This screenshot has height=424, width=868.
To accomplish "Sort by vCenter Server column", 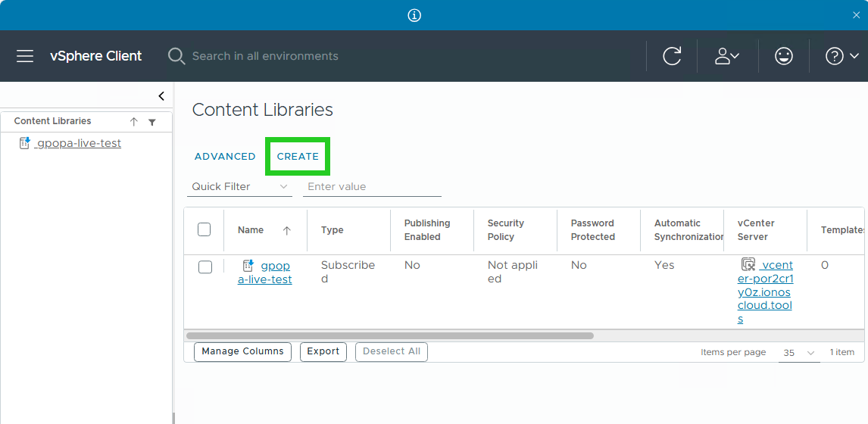I will pos(756,229).
